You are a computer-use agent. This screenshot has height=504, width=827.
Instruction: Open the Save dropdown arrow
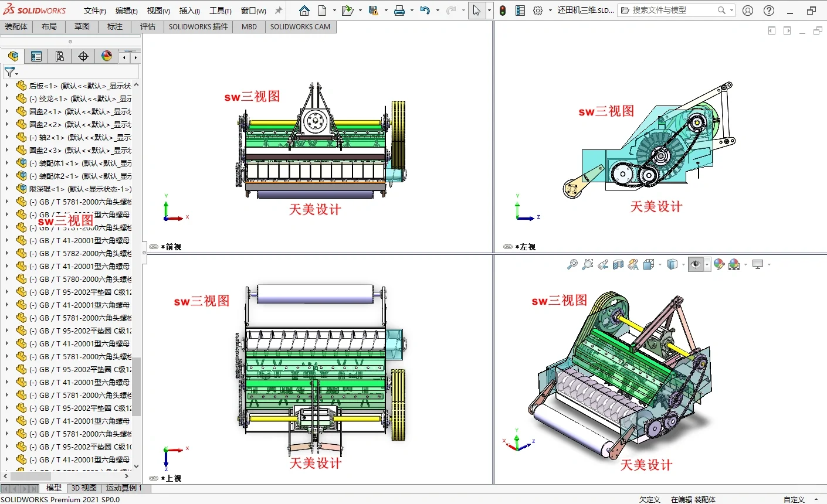(386, 11)
